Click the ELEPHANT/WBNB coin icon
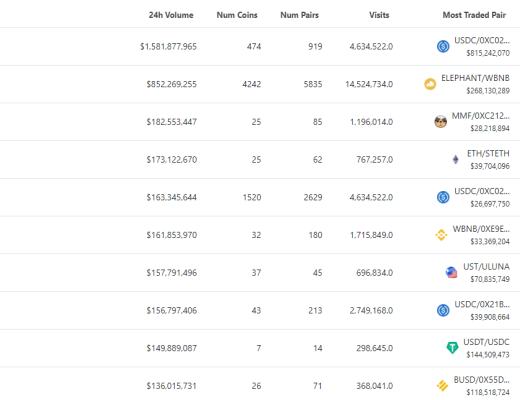The height and width of the screenshot is (400, 520). (x=430, y=84)
